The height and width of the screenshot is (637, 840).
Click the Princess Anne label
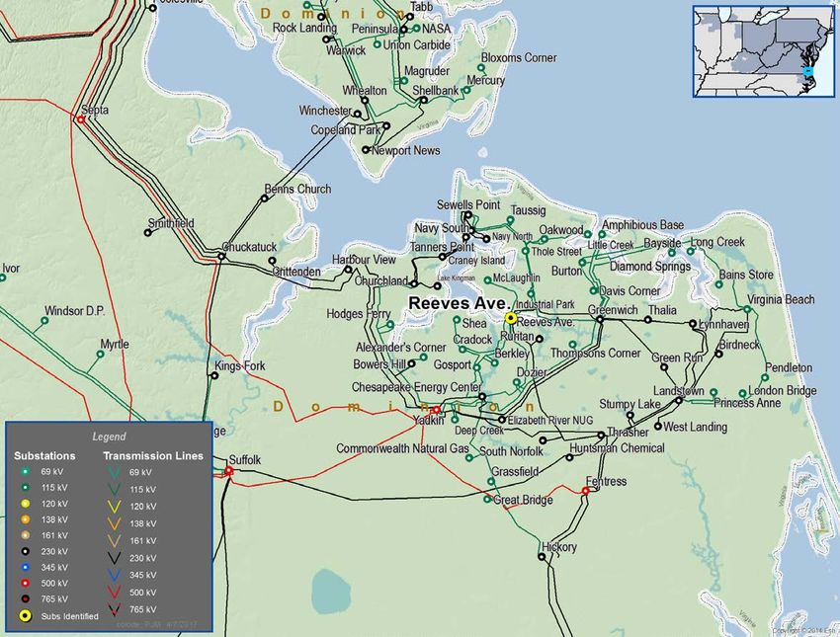[747, 403]
